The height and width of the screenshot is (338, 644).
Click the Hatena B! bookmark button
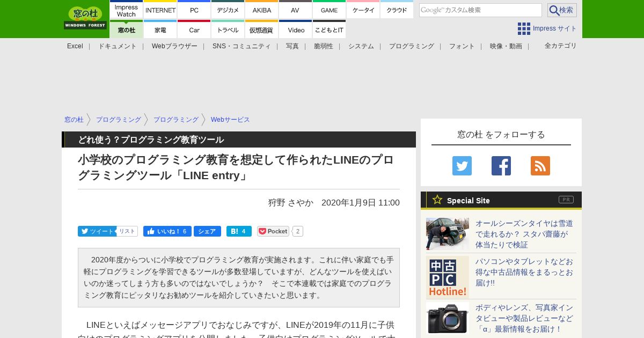point(239,231)
